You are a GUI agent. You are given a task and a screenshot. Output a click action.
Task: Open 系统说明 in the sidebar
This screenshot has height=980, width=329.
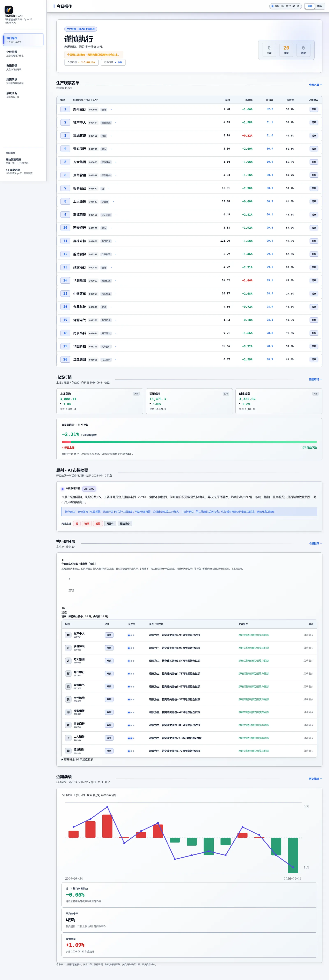point(23,95)
